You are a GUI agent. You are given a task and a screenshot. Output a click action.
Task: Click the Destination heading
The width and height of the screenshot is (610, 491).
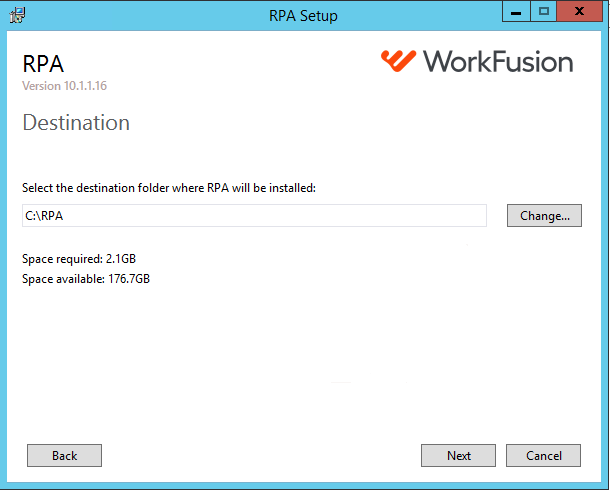tap(76, 123)
